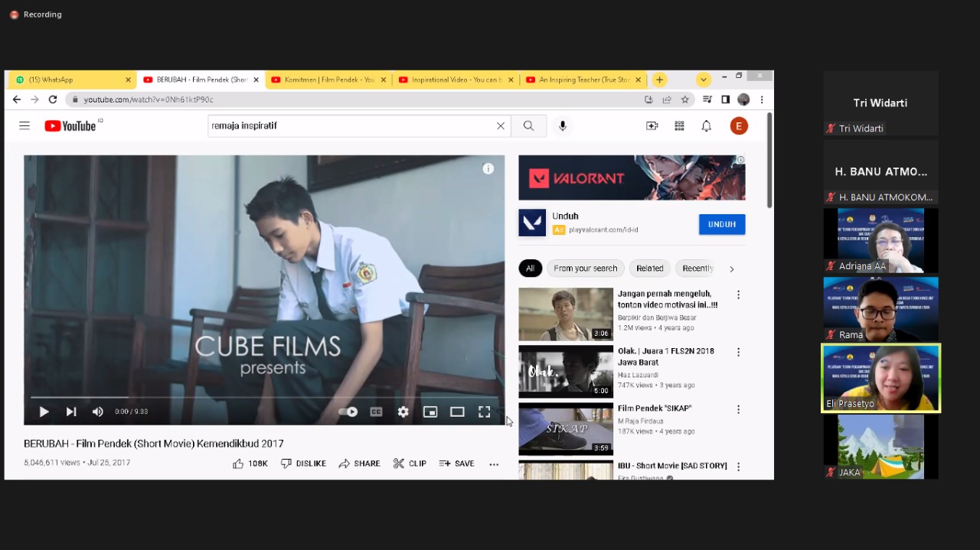Select the Recently filter chip
The image size is (980, 550).
(697, 268)
